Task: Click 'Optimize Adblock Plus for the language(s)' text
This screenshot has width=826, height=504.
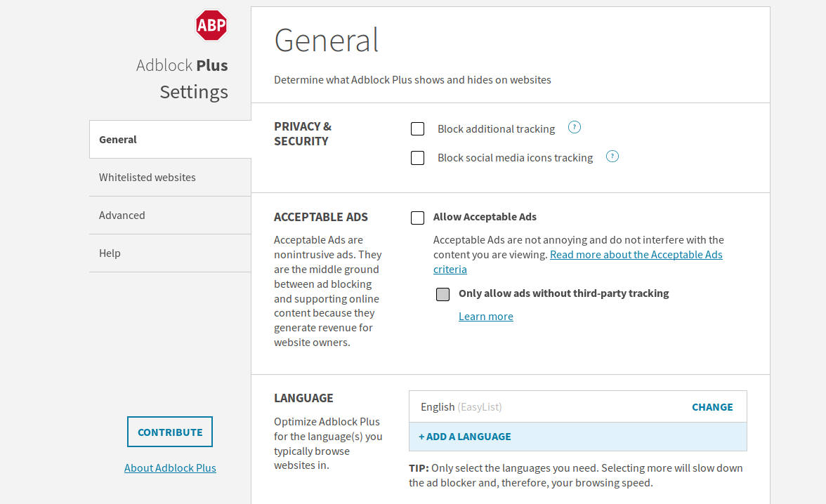Action: (328, 444)
